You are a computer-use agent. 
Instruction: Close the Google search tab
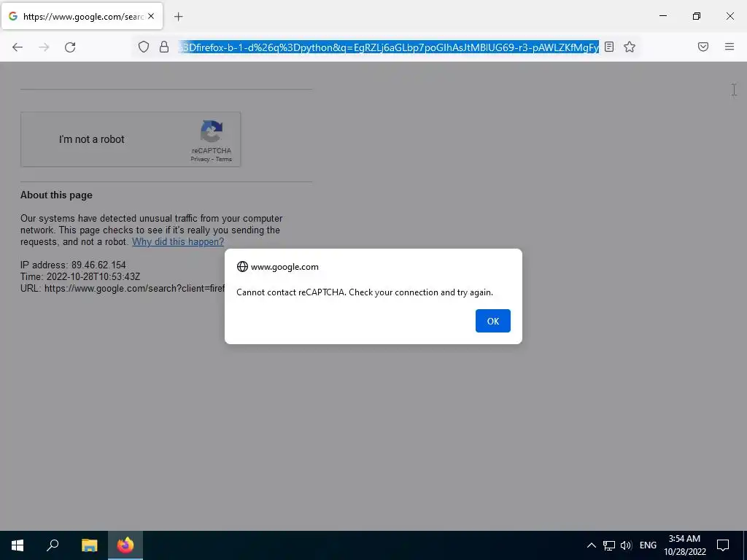pos(151,16)
